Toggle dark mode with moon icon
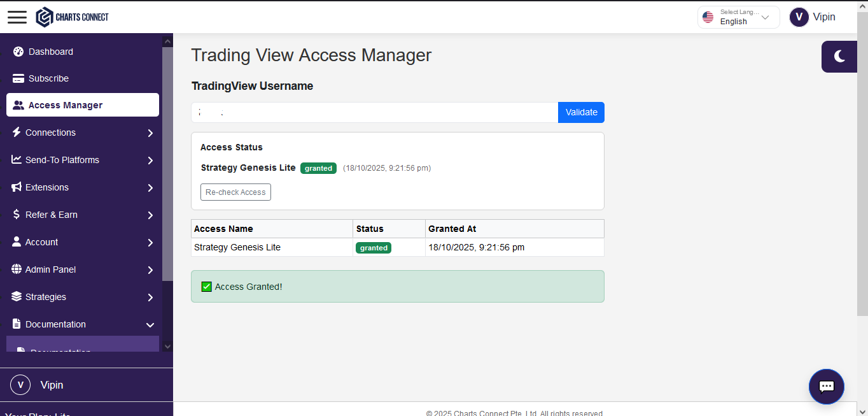The height and width of the screenshot is (416, 868). (839, 57)
